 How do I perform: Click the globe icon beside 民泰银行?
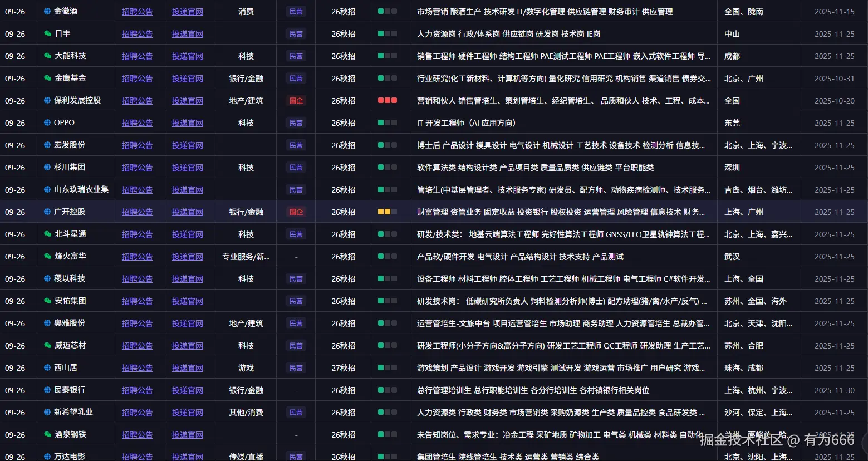[x=48, y=390]
